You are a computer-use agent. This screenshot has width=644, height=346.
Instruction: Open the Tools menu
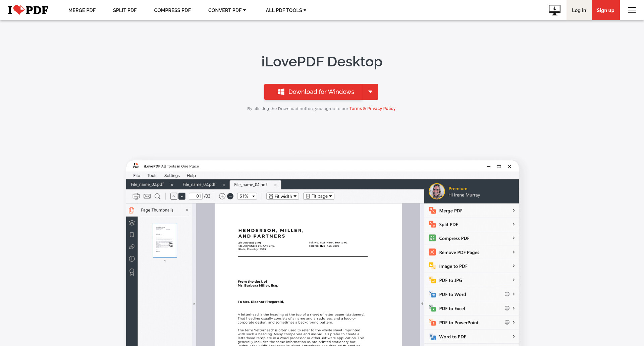[x=152, y=175]
